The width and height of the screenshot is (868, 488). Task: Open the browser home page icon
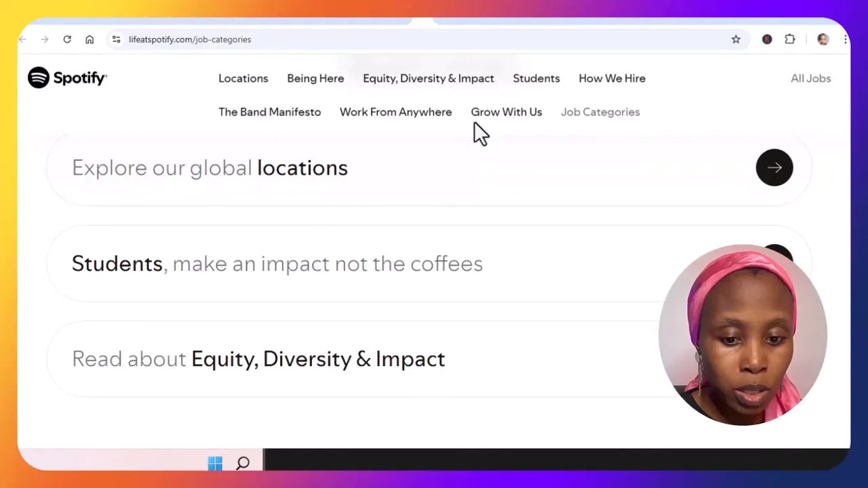90,39
